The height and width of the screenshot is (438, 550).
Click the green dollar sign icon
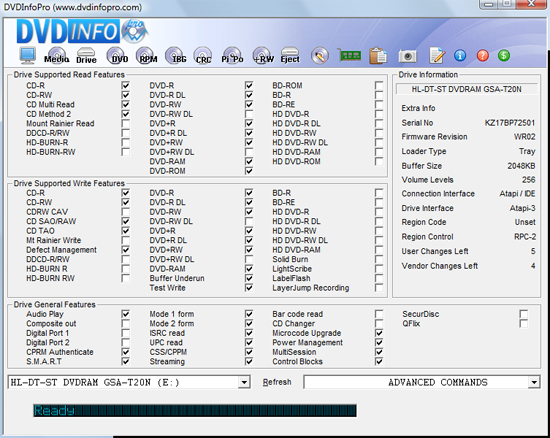(x=504, y=55)
